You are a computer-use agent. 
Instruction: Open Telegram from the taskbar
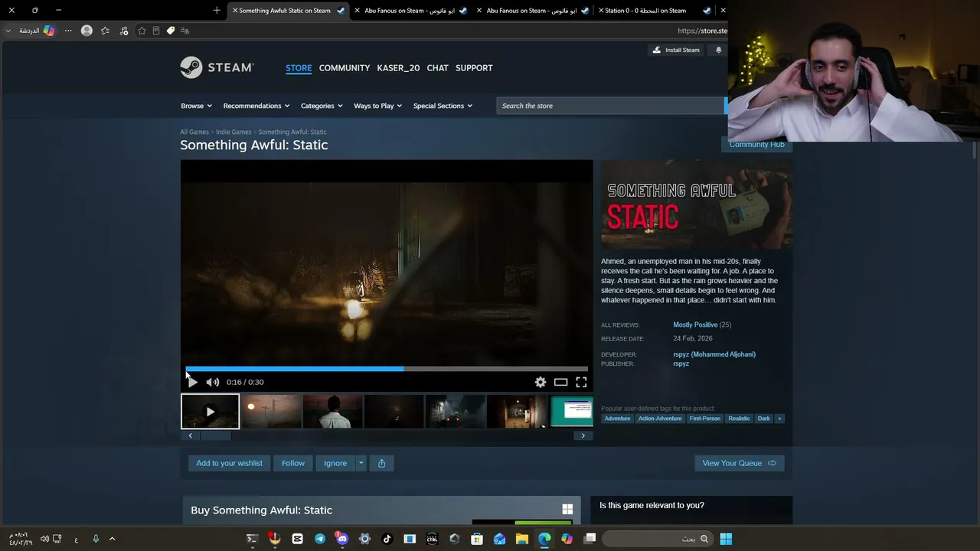click(x=320, y=539)
